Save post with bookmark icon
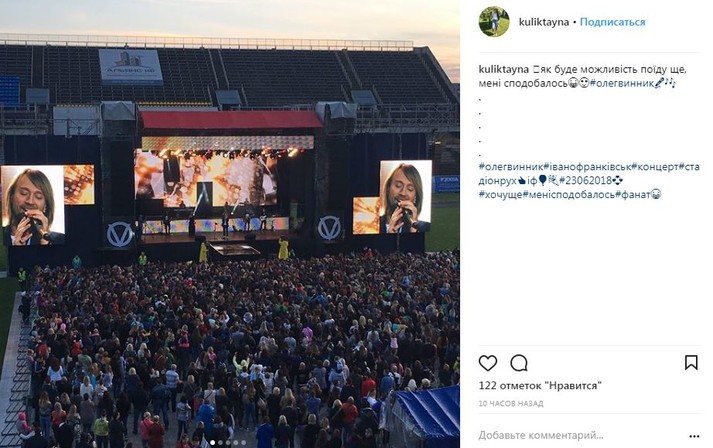This screenshot has height=448, width=713. [691, 362]
